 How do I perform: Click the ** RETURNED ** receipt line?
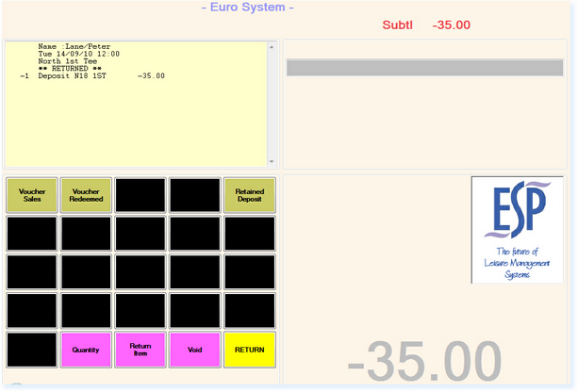[63, 69]
